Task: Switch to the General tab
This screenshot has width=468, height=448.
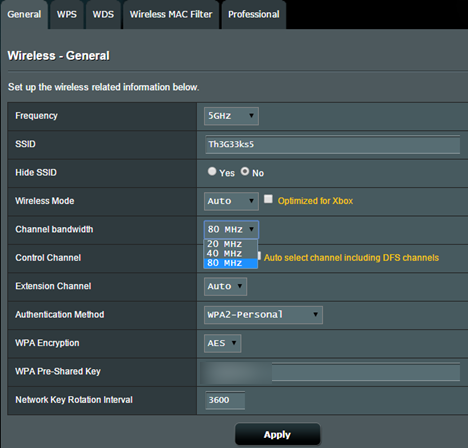Action: tap(24, 14)
